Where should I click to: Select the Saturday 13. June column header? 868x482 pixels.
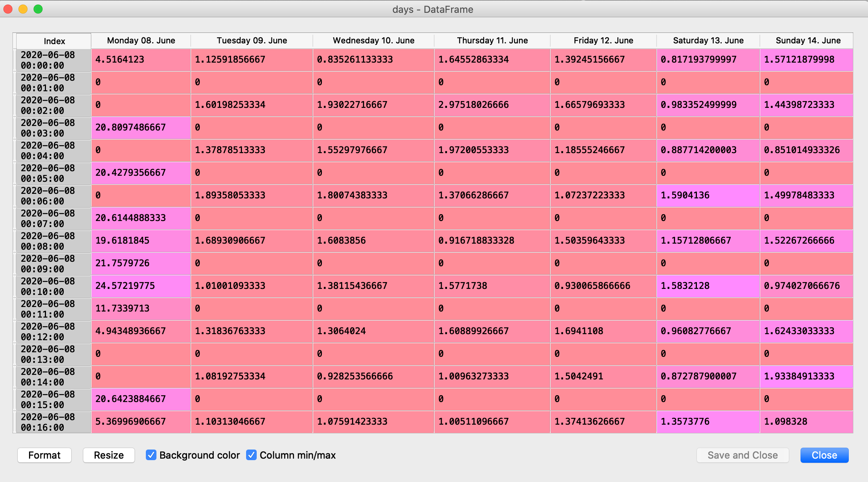[x=708, y=41]
